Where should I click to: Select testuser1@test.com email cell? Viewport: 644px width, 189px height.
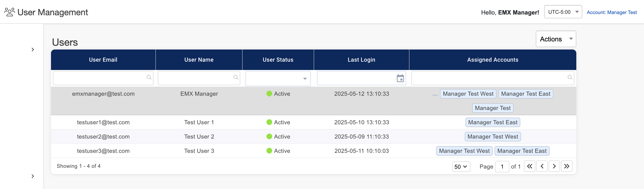103,122
